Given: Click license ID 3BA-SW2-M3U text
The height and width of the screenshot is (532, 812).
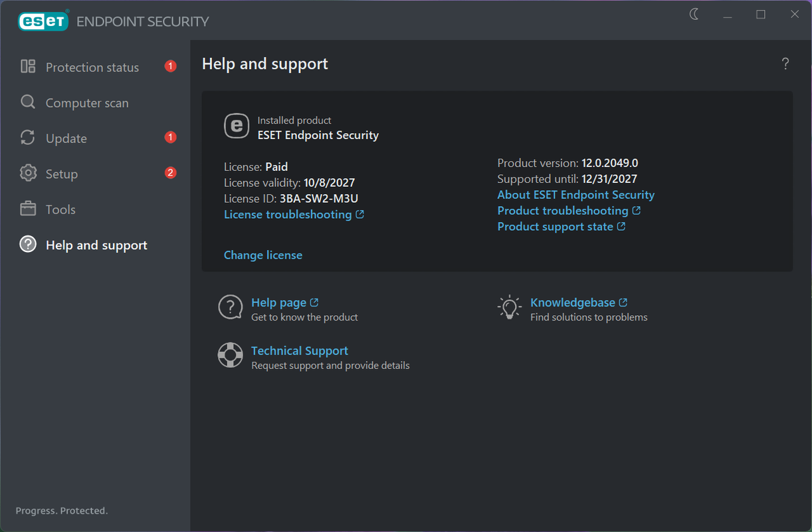Looking at the screenshot, I should click(x=319, y=198).
